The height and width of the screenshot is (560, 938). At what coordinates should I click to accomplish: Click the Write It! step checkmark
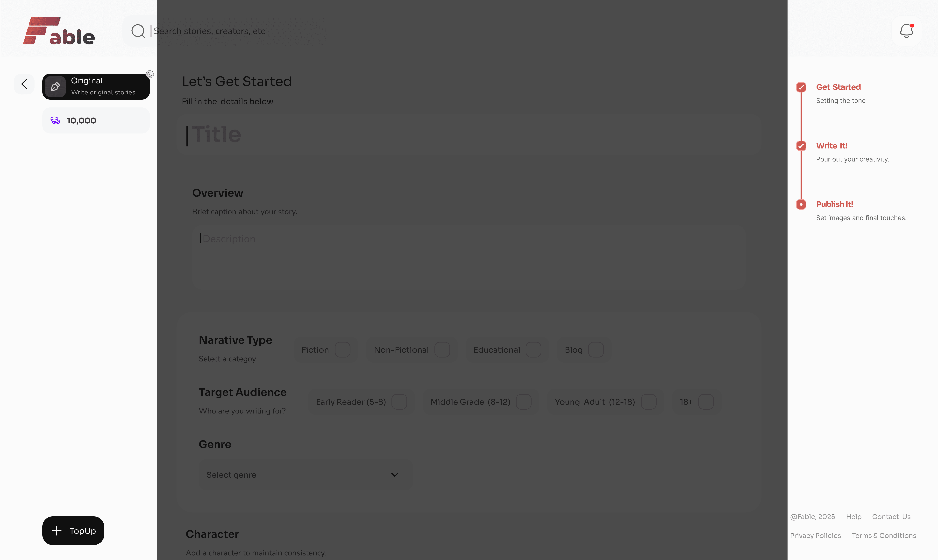click(x=801, y=146)
